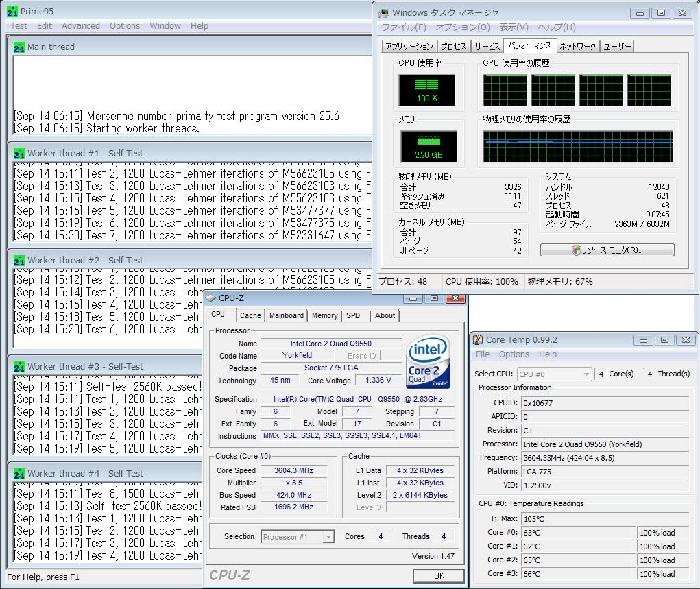The image size is (700, 589).
Task: Switch to the Memory tab in CPU-Z
Action: pyautogui.click(x=324, y=315)
